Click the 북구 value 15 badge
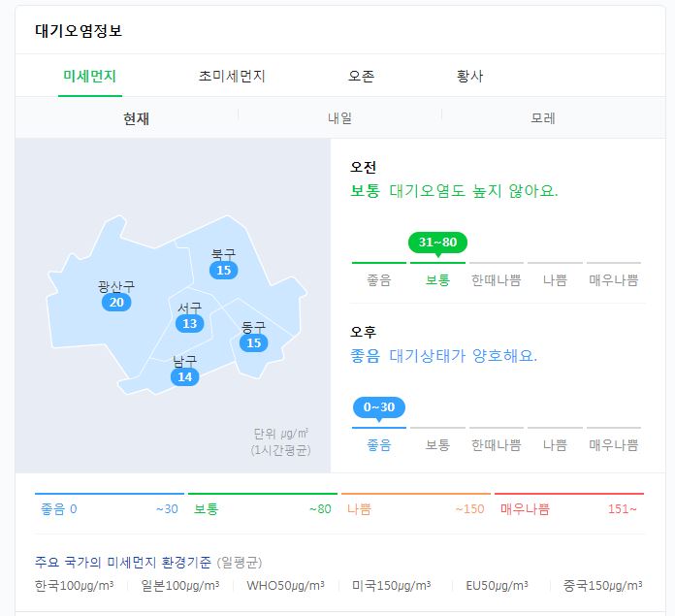The height and width of the screenshot is (616, 675). 224,270
